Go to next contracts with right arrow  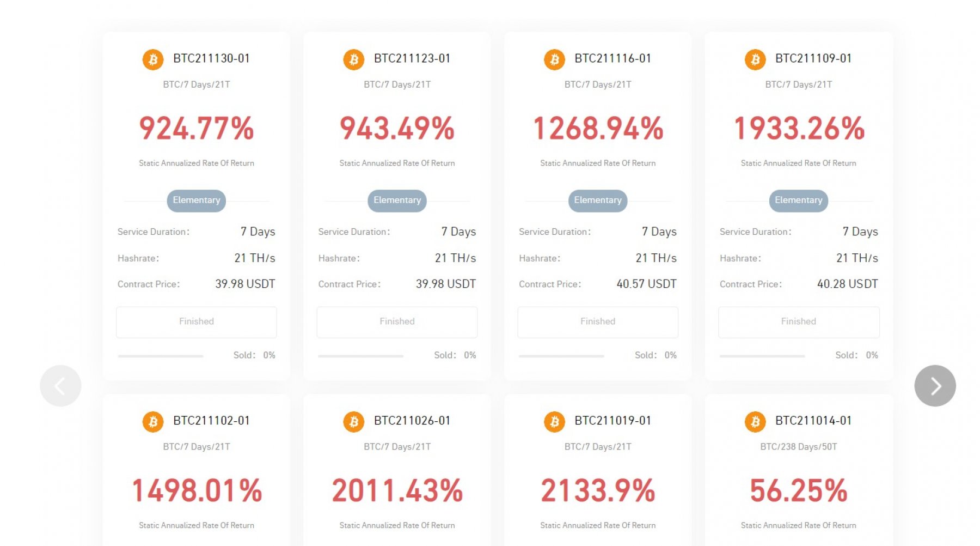(x=935, y=386)
